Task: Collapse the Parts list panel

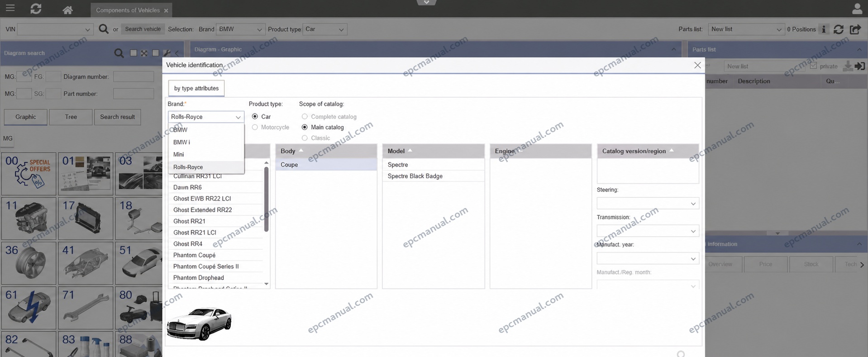Action: 859,49
